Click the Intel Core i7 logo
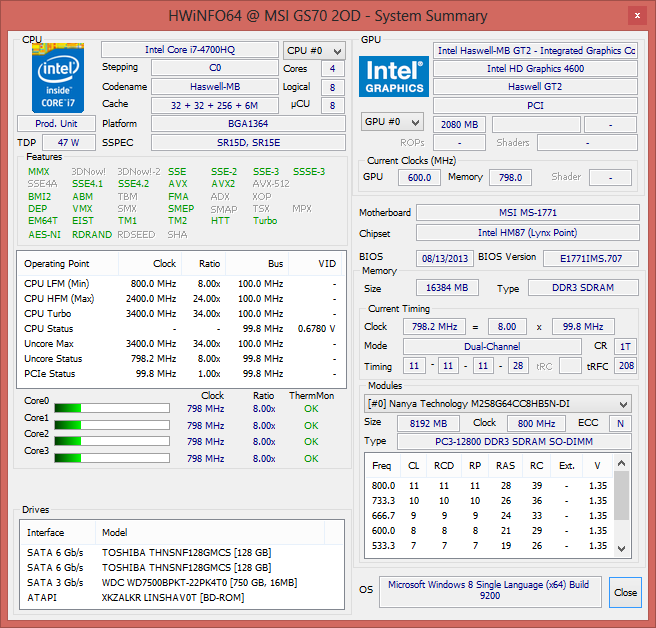 [x=58, y=78]
